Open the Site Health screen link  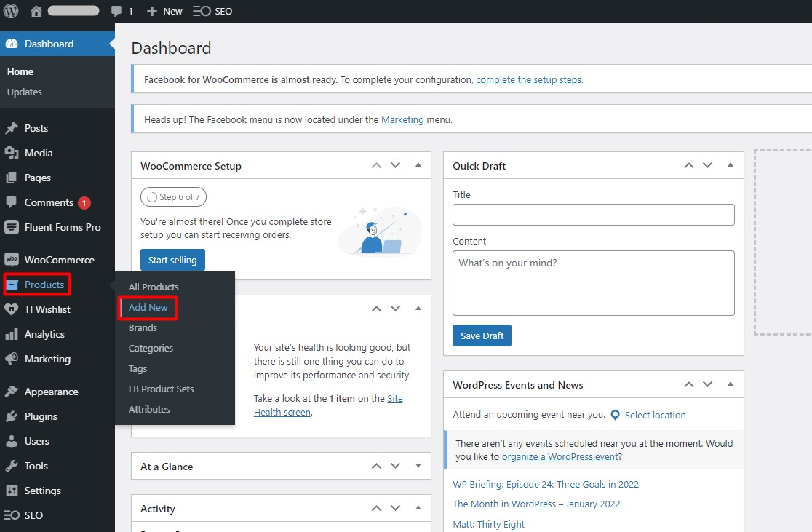click(x=328, y=405)
